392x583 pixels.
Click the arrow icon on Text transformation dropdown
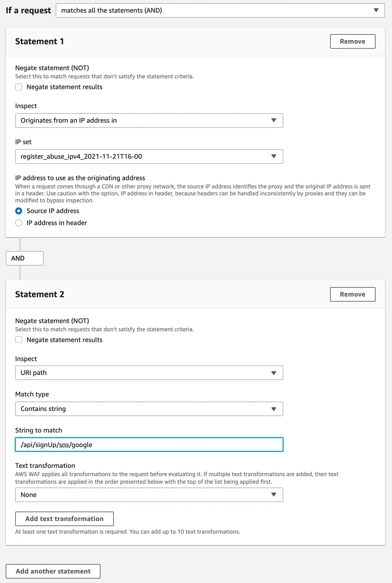[274, 494]
